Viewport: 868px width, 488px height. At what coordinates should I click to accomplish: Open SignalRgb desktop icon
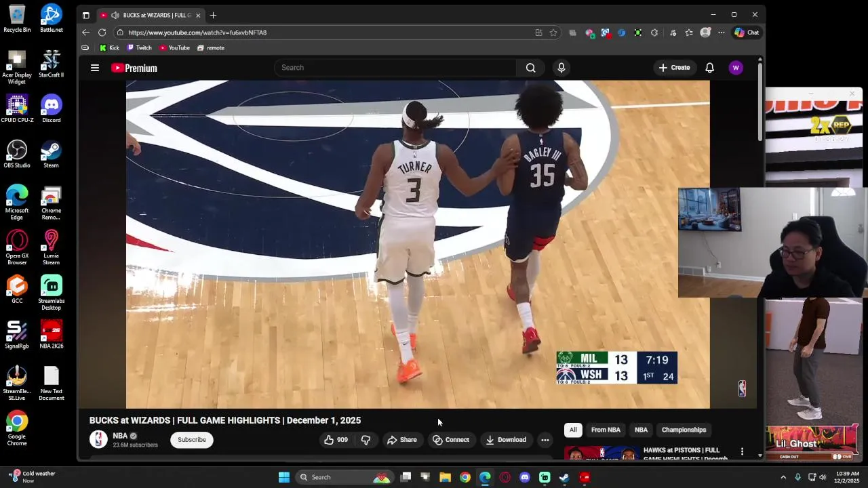click(x=17, y=334)
